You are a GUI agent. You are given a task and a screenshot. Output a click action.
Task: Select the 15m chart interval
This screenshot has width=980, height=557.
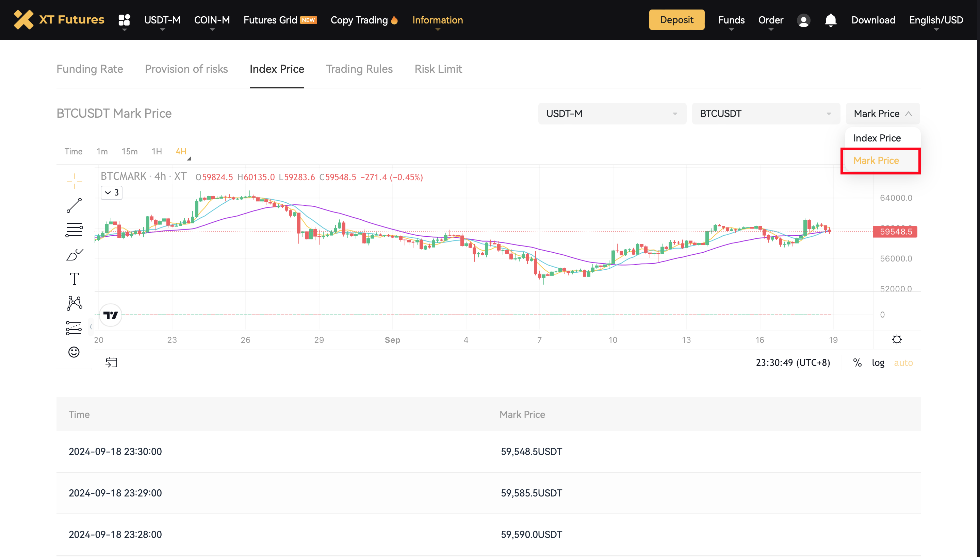click(x=129, y=152)
